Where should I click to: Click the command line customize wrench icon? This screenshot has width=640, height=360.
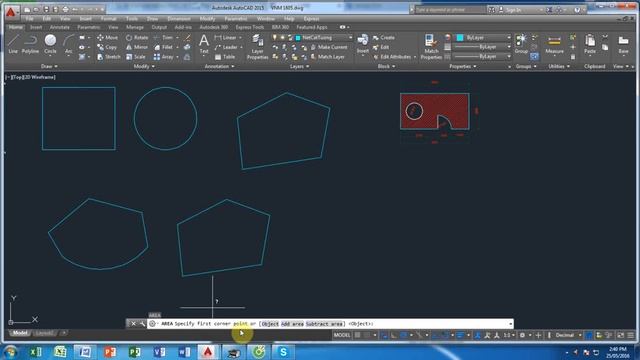coord(142,324)
